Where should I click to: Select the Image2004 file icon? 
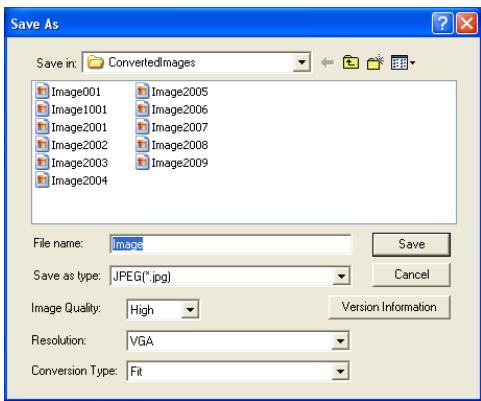pos(42,180)
